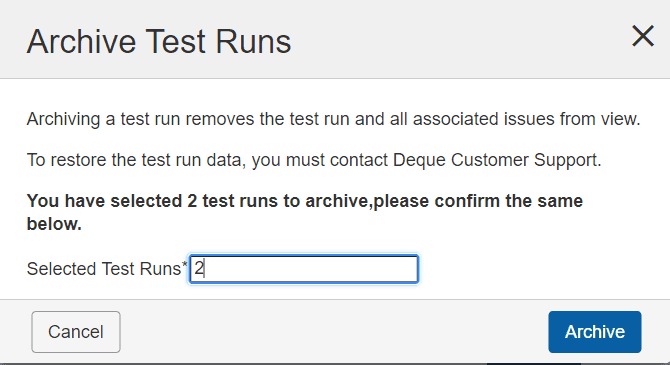Click the Archive confirmation button
Screen dimensions: 670x365
(595, 332)
